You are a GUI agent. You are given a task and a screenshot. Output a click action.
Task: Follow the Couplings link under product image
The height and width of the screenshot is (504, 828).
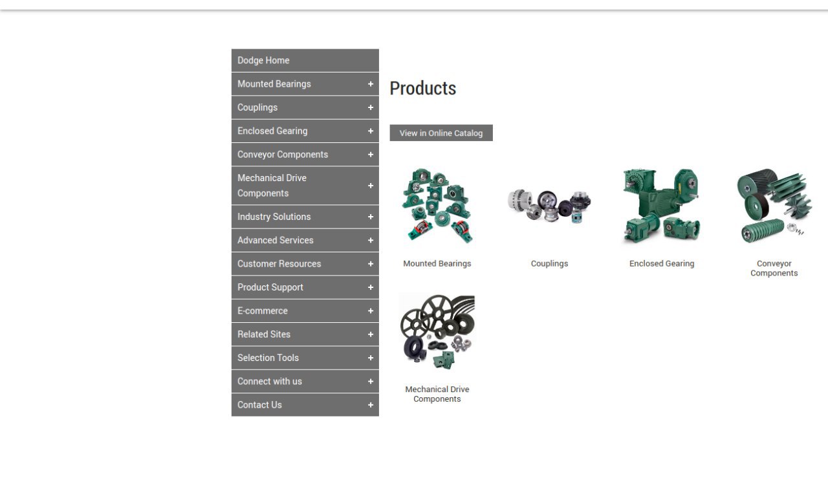coord(550,264)
